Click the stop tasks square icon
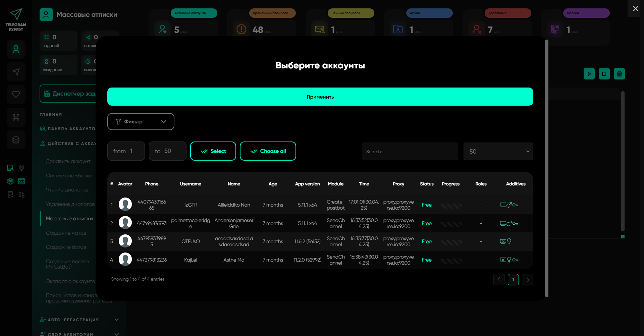The image size is (644, 336). [x=604, y=74]
